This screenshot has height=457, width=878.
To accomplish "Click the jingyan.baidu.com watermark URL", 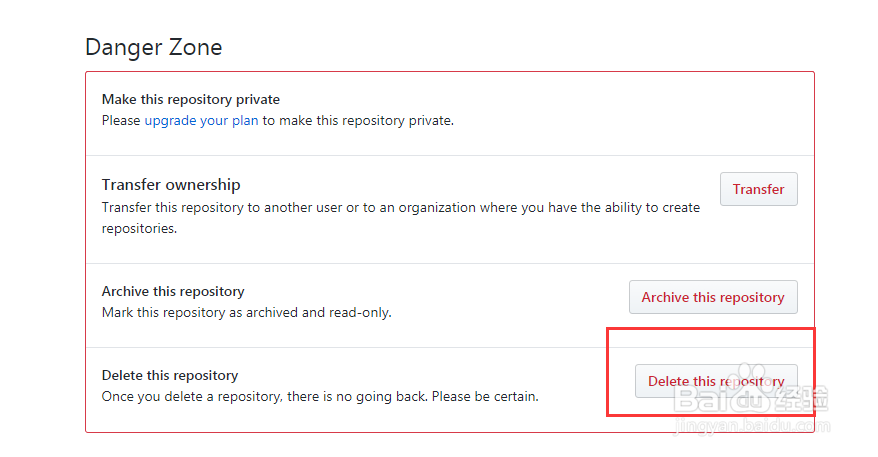I will point(752,426).
